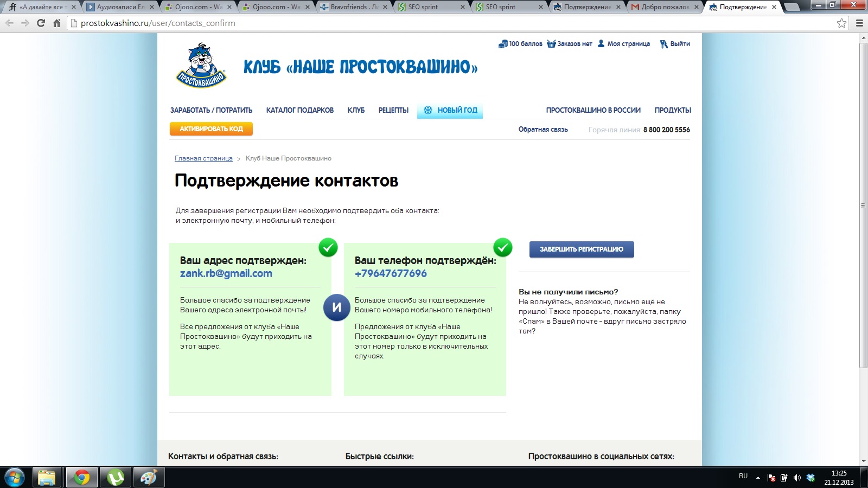The width and height of the screenshot is (868, 488).
Task: Click the Chrome taskbar icon
Action: click(x=82, y=478)
